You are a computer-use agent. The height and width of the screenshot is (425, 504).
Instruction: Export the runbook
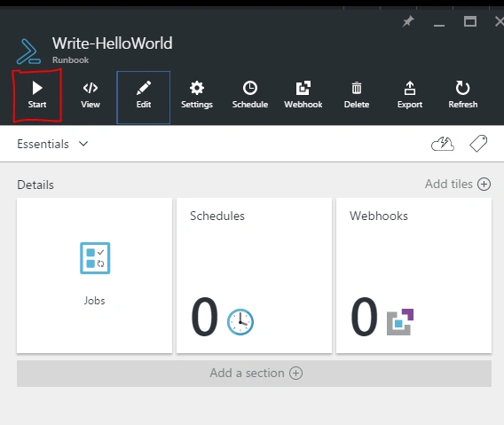pos(410,96)
